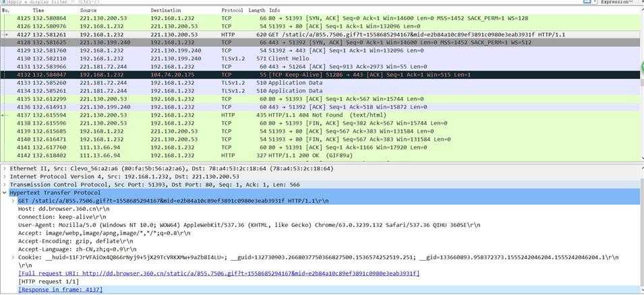The width and height of the screenshot is (644, 295).
Task: Collapse the Hypertext Transfer Protocol node
Action: (5, 193)
